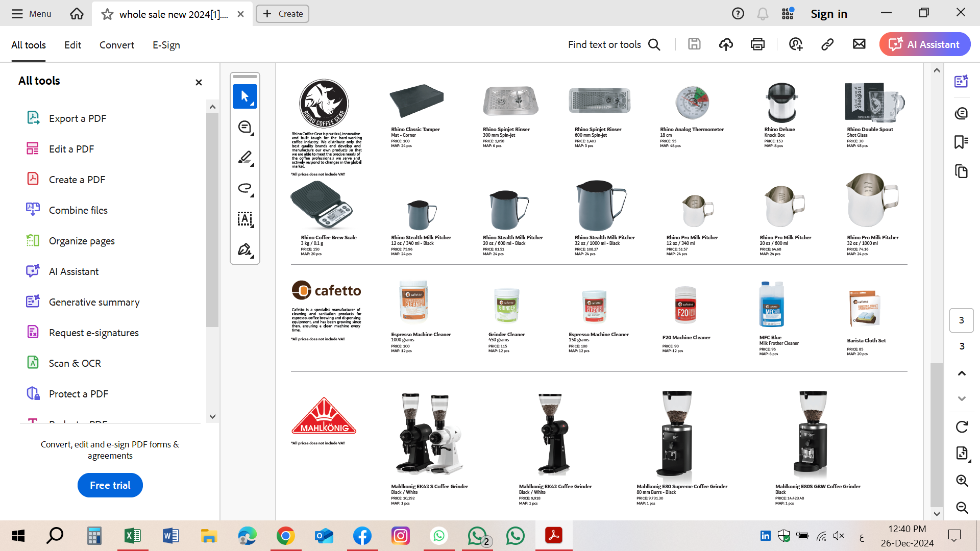The width and height of the screenshot is (980, 551).
Task: Click the AI Assistant button
Action: point(925,44)
